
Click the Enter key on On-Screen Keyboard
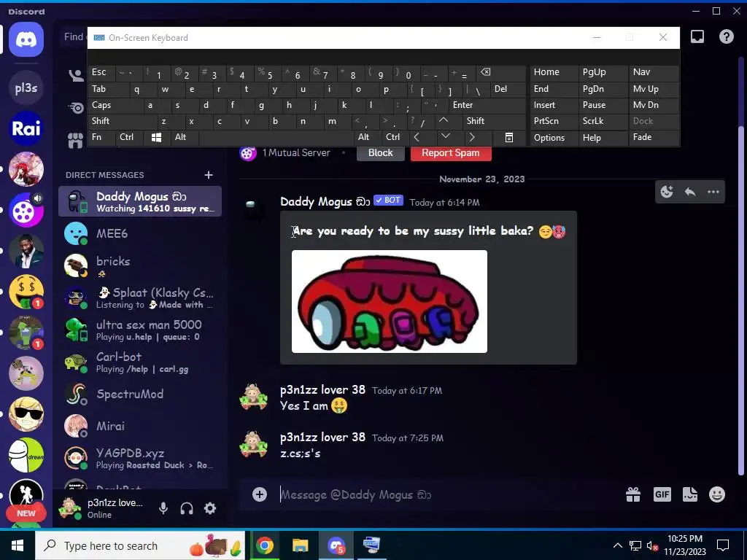[488, 105]
